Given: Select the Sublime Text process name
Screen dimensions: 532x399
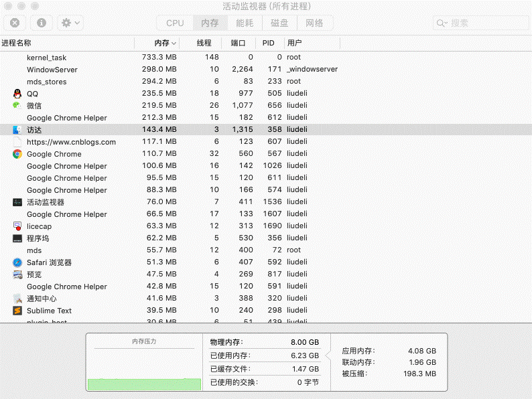Looking at the screenshot, I should [x=49, y=311].
